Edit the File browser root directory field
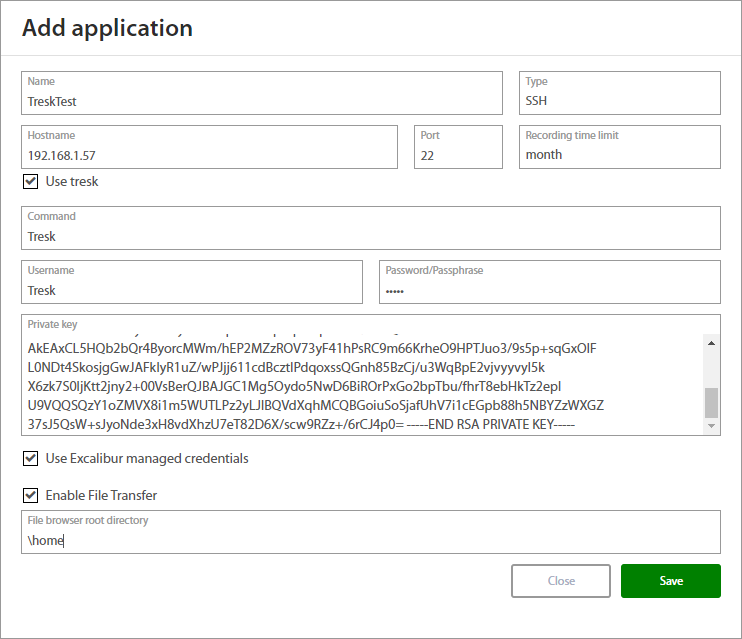 [370, 540]
